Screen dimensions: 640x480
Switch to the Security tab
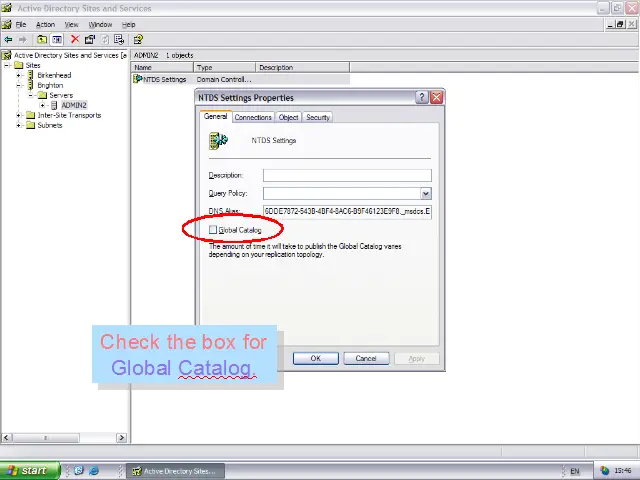[x=318, y=117]
